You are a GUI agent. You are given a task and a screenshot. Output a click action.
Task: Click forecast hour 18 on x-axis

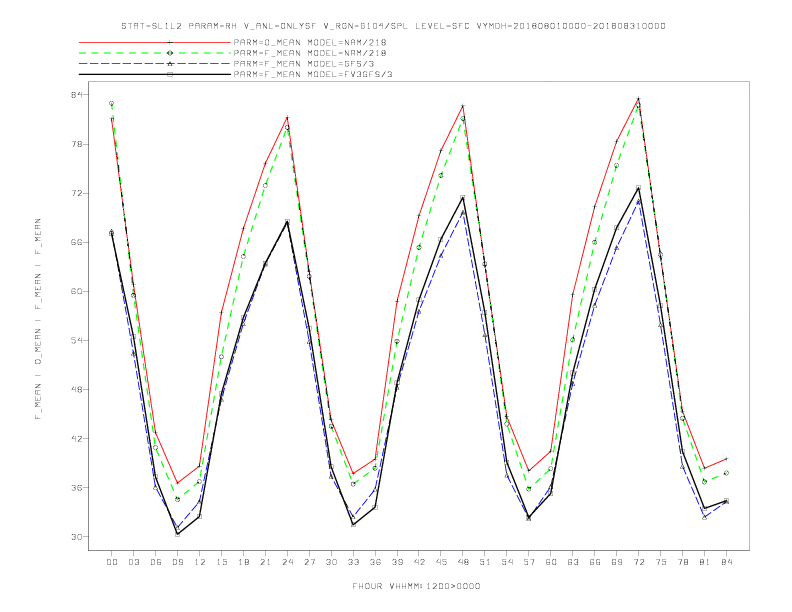click(x=243, y=562)
